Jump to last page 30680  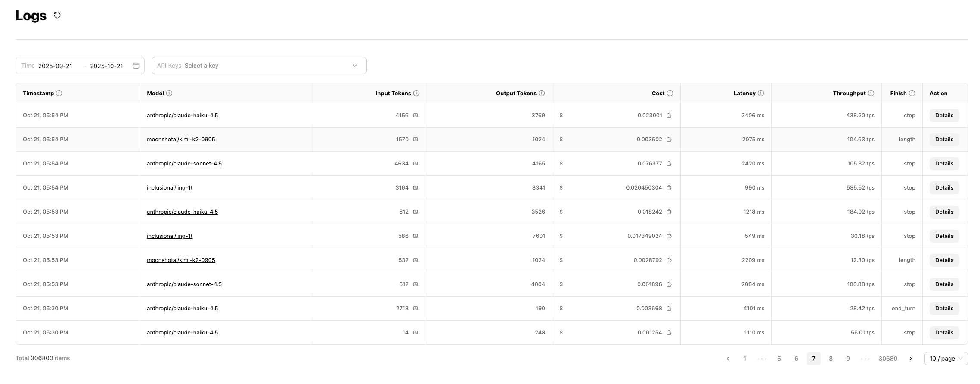(x=888, y=359)
